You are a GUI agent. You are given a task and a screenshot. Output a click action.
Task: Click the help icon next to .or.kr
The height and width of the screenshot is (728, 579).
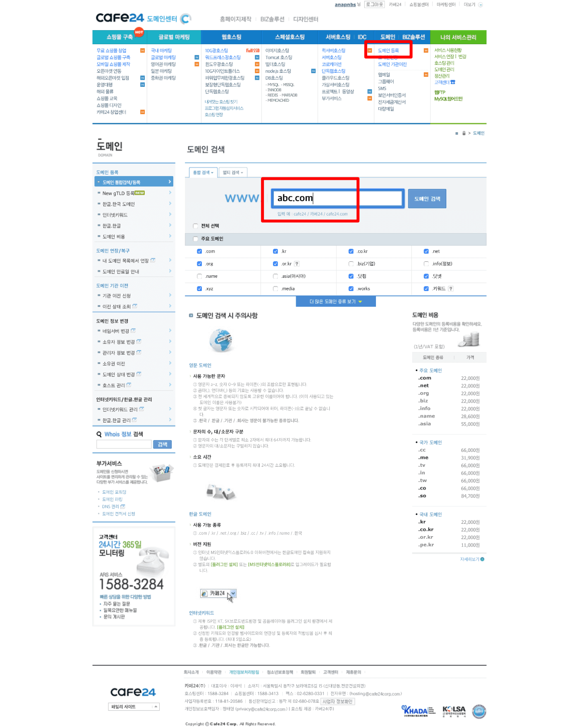(x=297, y=264)
